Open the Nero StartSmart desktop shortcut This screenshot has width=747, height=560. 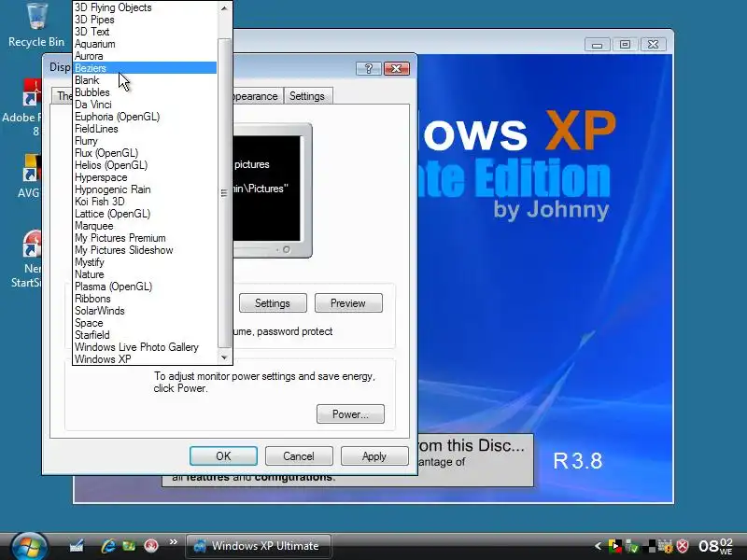coord(30,259)
